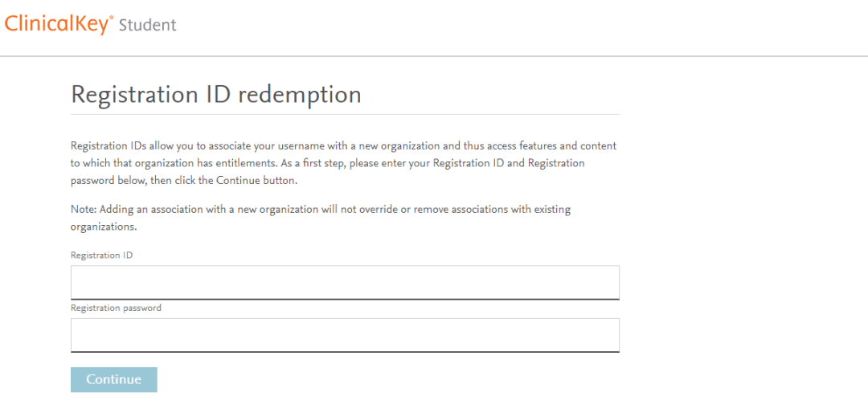Screen dimensions: 868x409
Task: Click the divider line below the heading
Action: [x=345, y=114]
